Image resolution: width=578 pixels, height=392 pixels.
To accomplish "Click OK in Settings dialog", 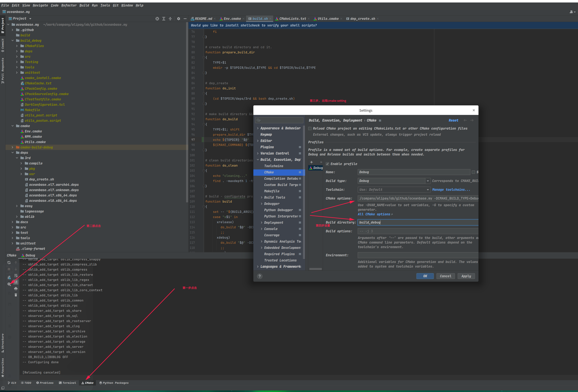I will pyautogui.click(x=425, y=276).
